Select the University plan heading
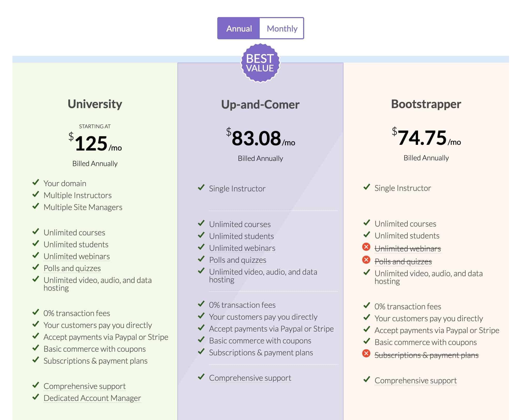 click(x=95, y=104)
